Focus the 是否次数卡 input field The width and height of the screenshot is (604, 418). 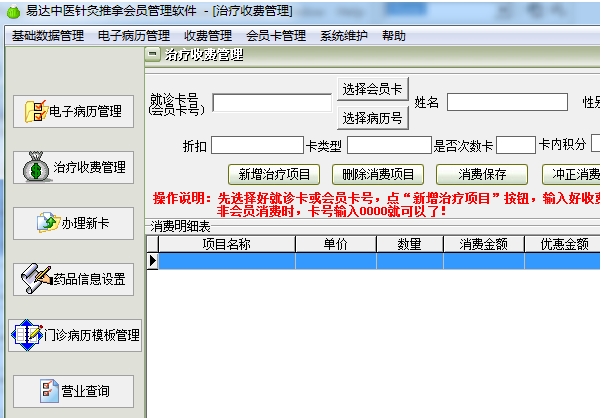pos(516,145)
